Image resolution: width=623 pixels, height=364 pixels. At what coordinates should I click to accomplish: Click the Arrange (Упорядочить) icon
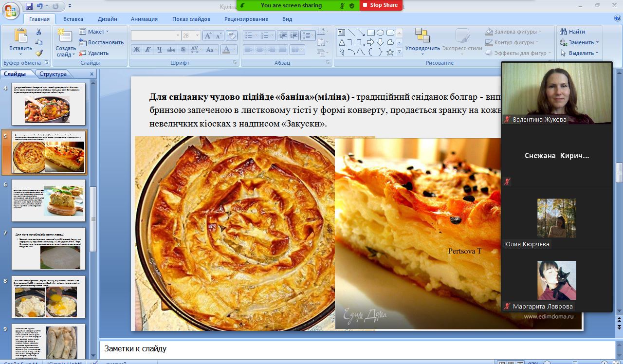[422, 35]
